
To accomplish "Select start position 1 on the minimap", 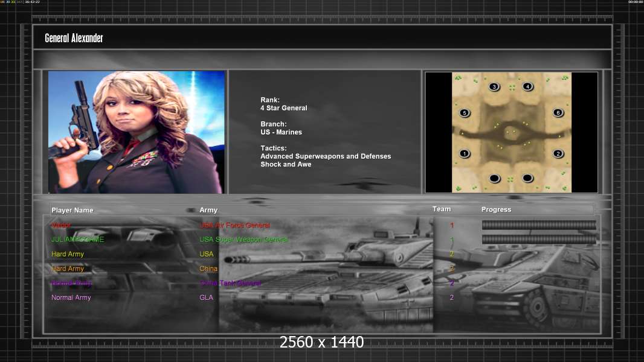I will pyautogui.click(x=465, y=154).
